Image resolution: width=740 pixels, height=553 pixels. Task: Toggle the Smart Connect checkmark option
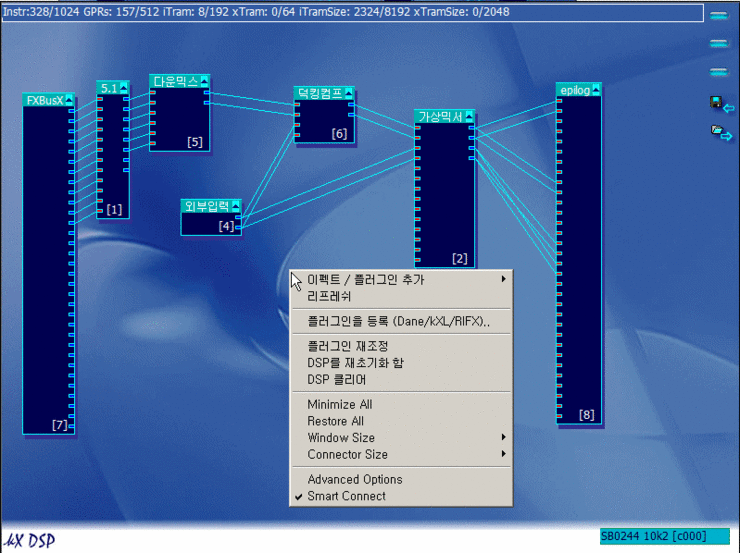click(401, 496)
